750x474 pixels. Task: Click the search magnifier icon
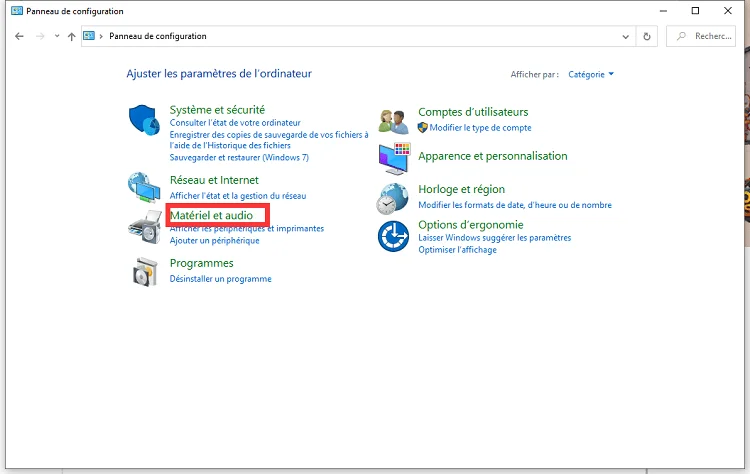pos(682,36)
